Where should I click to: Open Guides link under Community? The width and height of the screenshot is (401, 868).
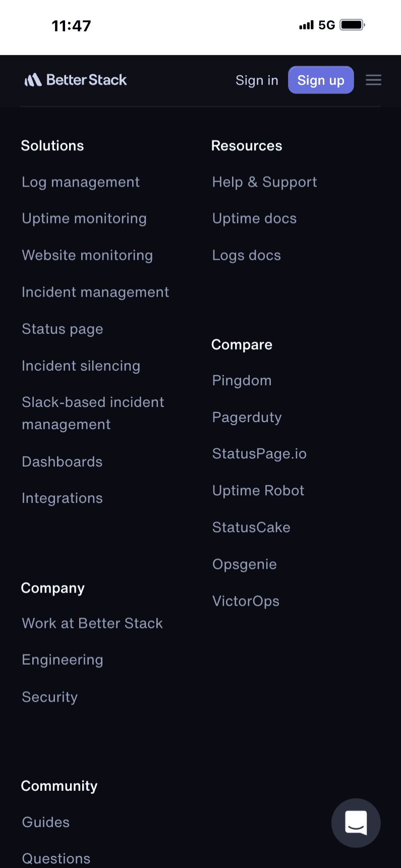[45, 822]
